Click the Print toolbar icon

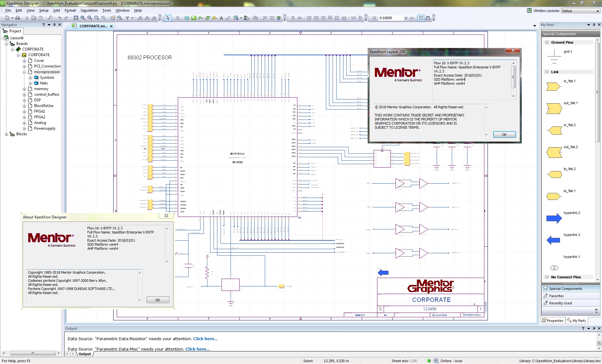click(18, 18)
